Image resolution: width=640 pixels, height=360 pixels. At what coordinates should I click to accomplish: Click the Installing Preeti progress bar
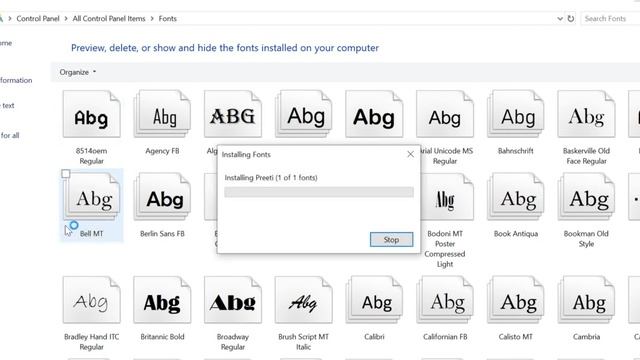[x=319, y=192]
